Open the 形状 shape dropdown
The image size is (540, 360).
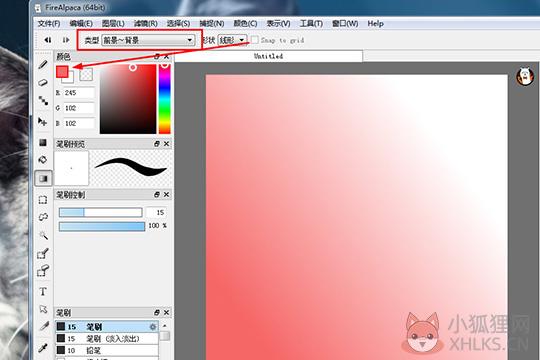(232, 40)
